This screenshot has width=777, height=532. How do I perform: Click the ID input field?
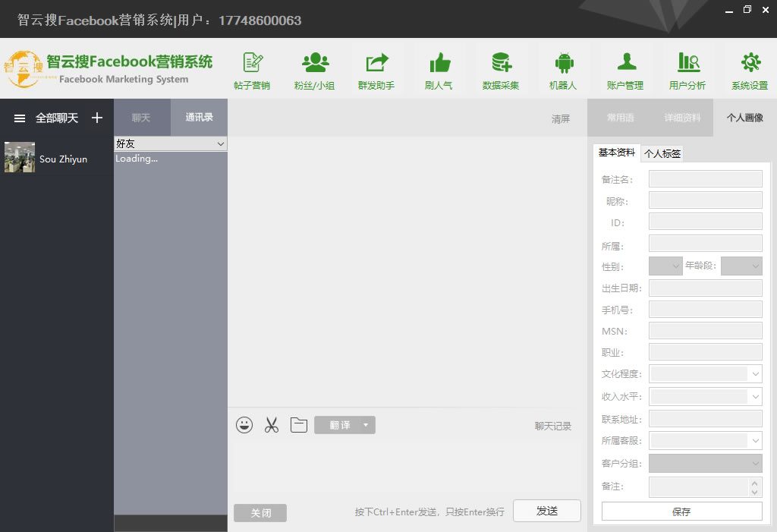click(x=706, y=222)
